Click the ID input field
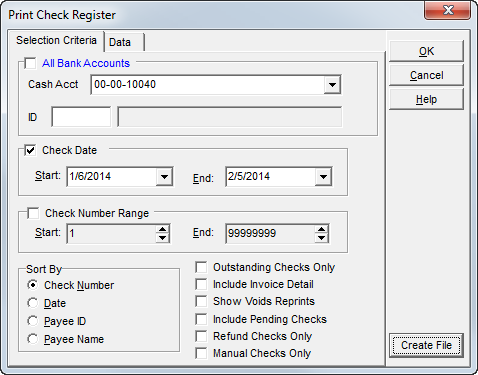 tap(81, 117)
